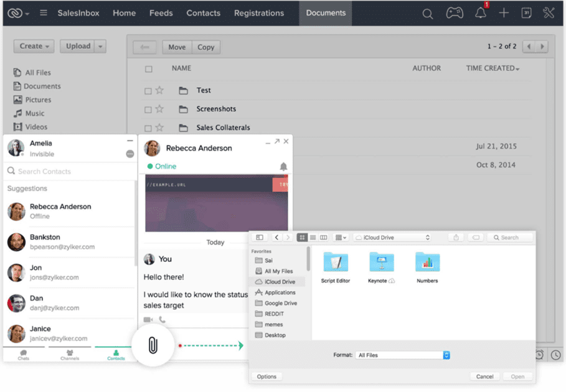Open the gamepad icon in top bar

pos(455,13)
